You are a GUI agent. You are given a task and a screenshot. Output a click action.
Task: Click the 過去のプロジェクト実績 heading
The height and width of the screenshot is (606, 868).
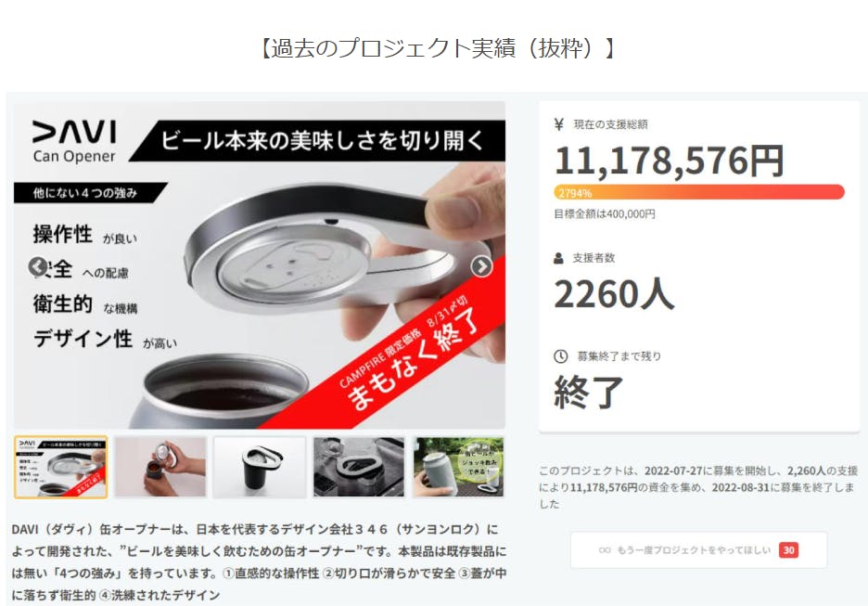click(437, 48)
